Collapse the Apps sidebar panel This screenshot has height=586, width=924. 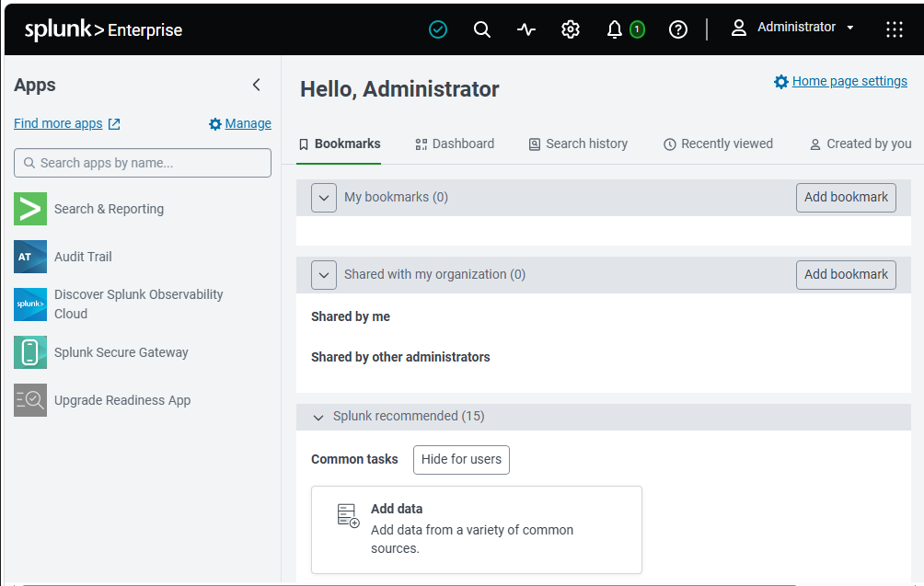(x=257, y=85)
